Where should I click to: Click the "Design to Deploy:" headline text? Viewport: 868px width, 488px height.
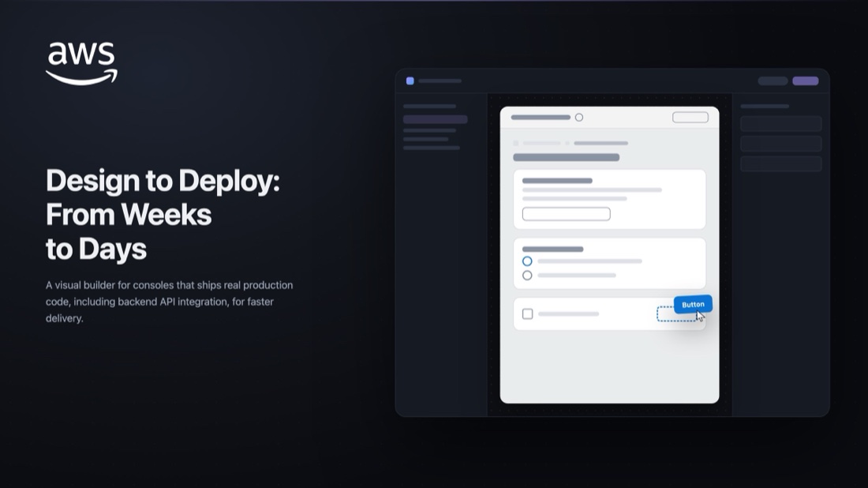[163, 181]
